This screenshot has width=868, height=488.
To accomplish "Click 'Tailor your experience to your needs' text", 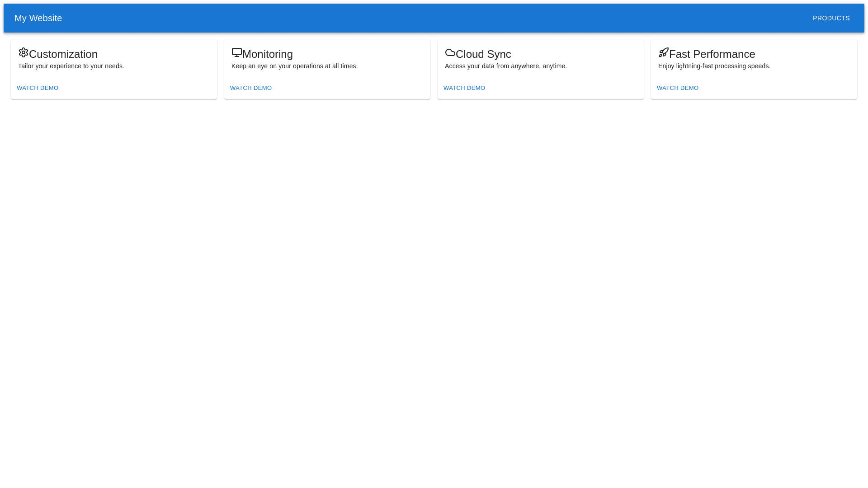I will click(x=71, y=66).
